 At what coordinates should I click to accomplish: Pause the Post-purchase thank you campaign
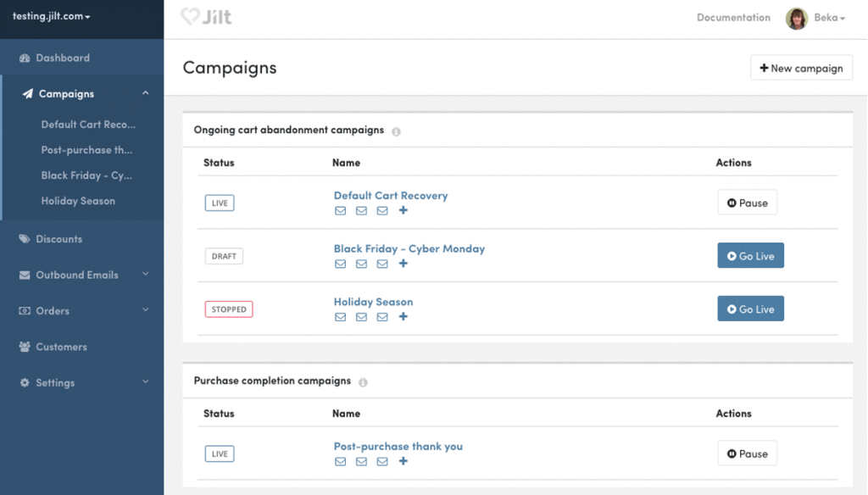point(748,453)
